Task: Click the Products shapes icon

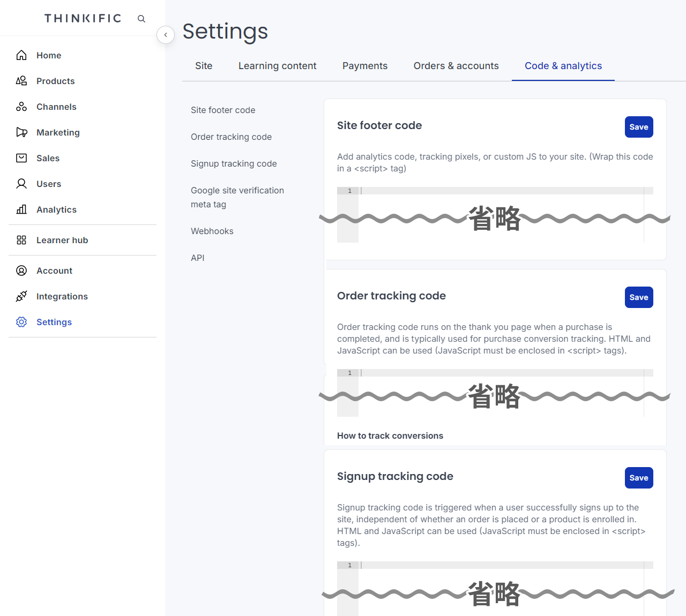Action: click(21, 81)
